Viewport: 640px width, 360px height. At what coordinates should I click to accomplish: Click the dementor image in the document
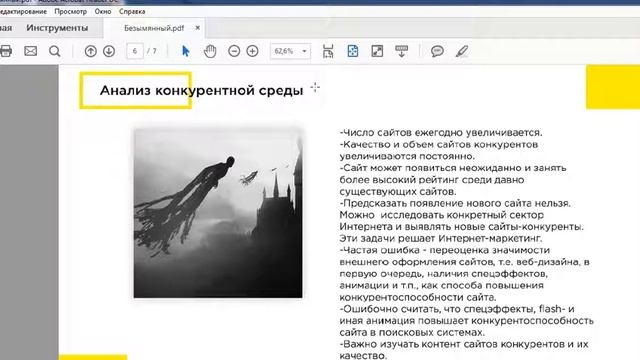(218, 213)
